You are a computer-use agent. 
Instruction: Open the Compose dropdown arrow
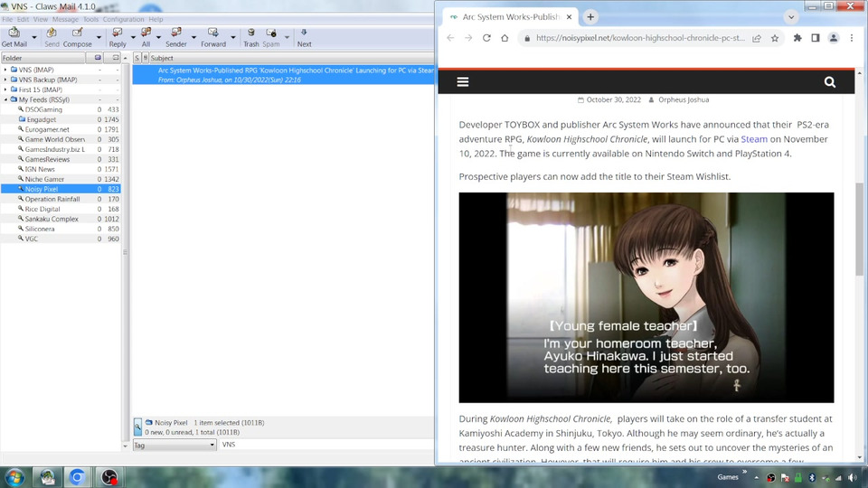(x=99, y=38)
